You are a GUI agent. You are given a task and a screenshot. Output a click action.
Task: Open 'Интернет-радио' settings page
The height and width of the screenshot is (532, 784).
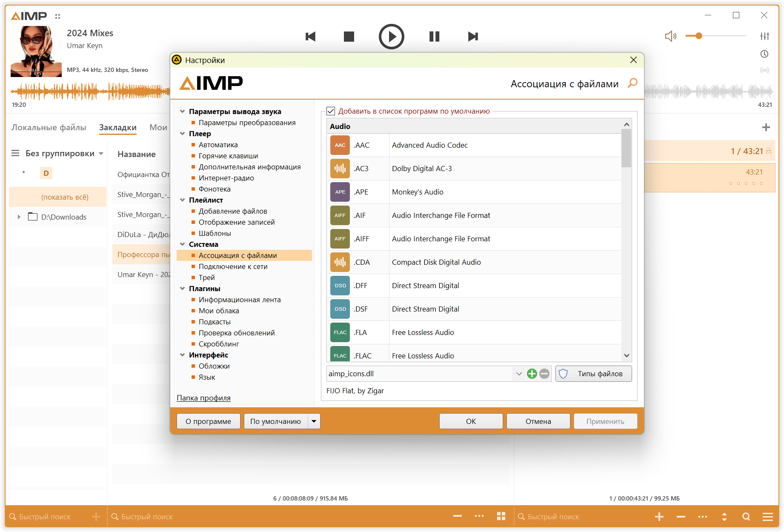click(226, 178)
